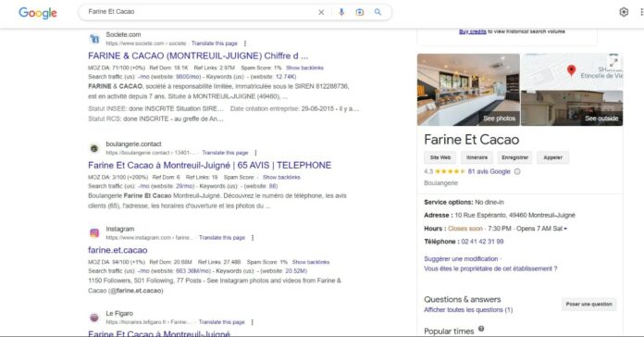The image size is (644, 337).
Task: Click help icon beside Popular times
Action: click(x=481, y=329)
